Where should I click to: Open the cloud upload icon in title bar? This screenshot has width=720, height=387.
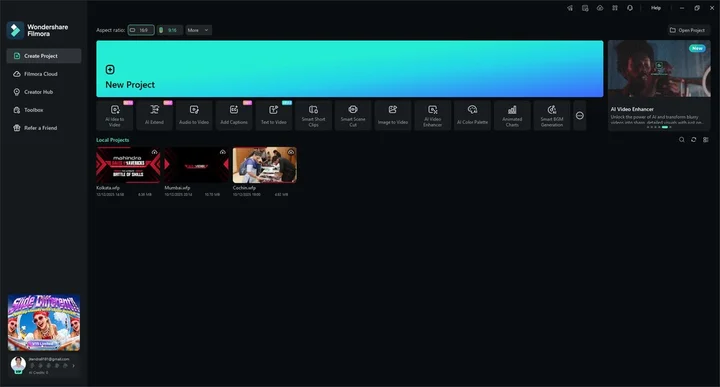[600, 8]
